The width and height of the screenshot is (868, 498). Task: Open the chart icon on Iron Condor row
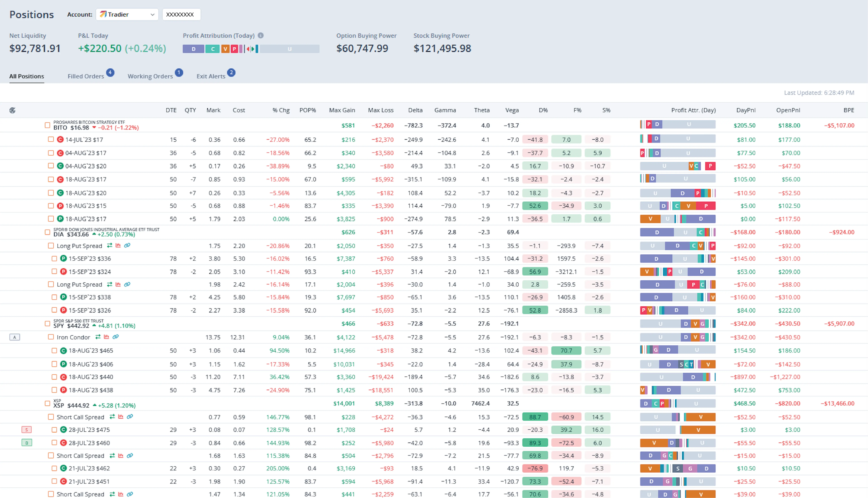point(107,337)
